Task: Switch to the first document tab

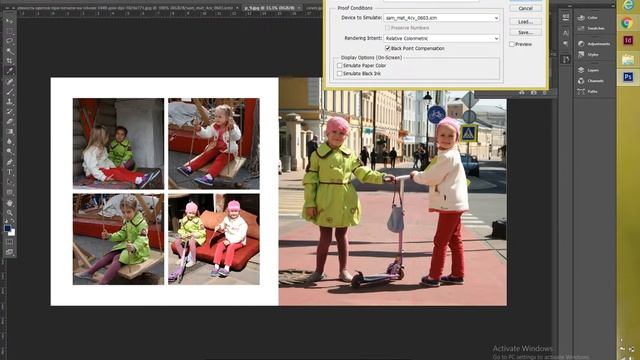Action: 126,8
